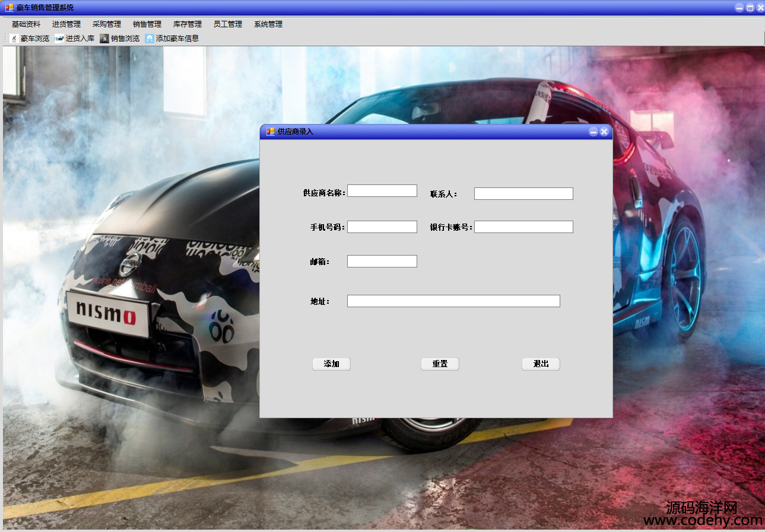Click the 地址 input field
The image size is (765, 532).
pyautogui.click(x=453, y=301)
